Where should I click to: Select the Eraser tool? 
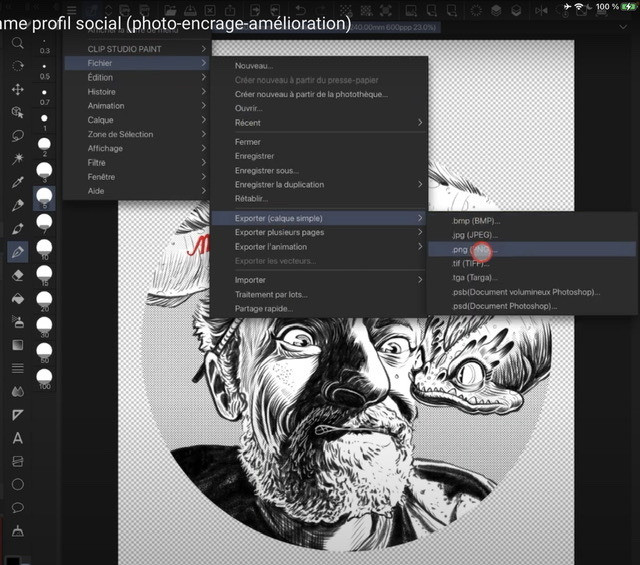point(17,275)
